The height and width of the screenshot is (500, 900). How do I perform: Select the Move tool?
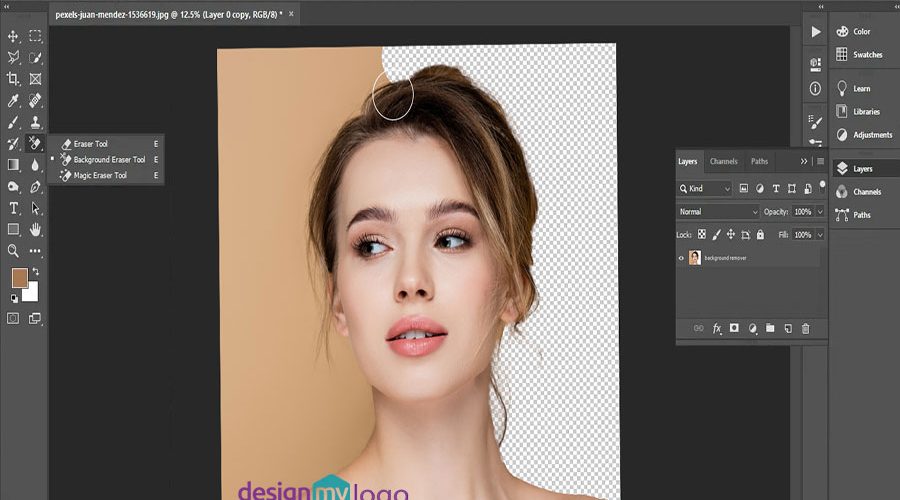tap(13, 36)
